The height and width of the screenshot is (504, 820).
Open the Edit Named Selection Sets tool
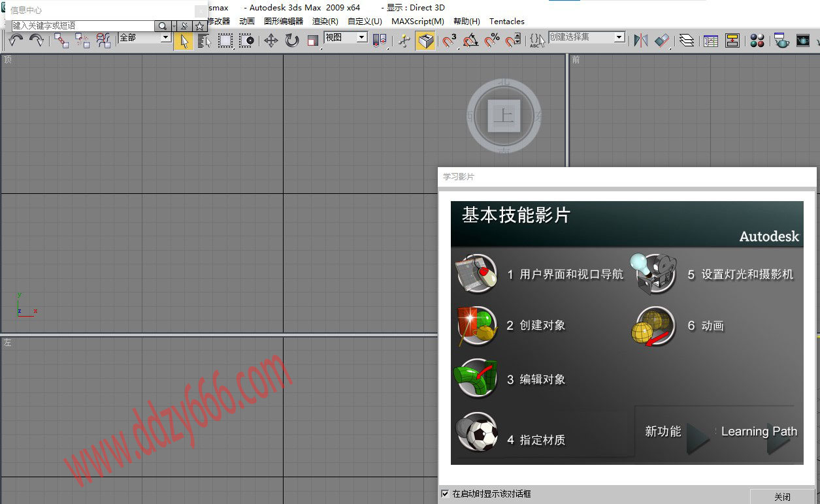click(x=537, y=40)
